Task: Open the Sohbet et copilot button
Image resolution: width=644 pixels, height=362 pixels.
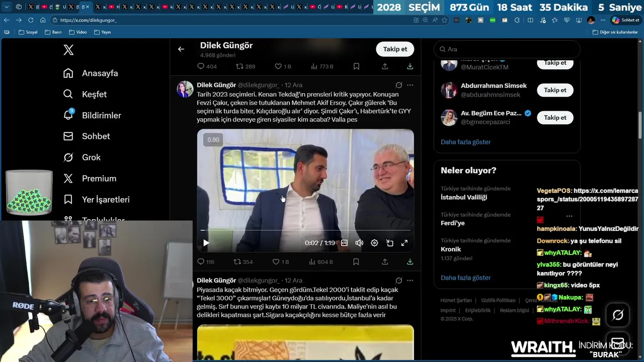Action: [625, 20]
